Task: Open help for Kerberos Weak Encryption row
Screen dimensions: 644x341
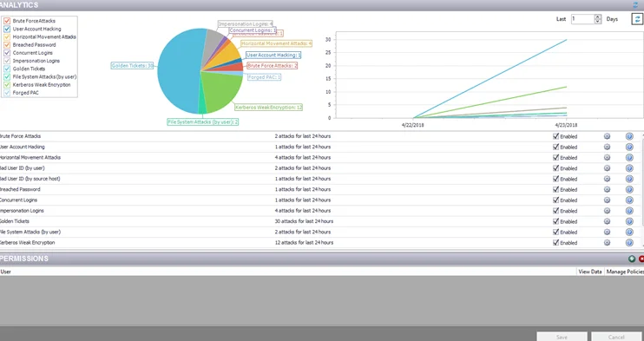Action: click(629, 243)
